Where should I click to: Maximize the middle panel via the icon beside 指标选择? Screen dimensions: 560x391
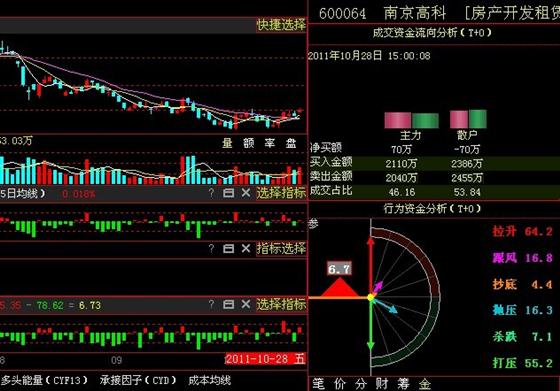pyautogui.click(x=228, y=249)
